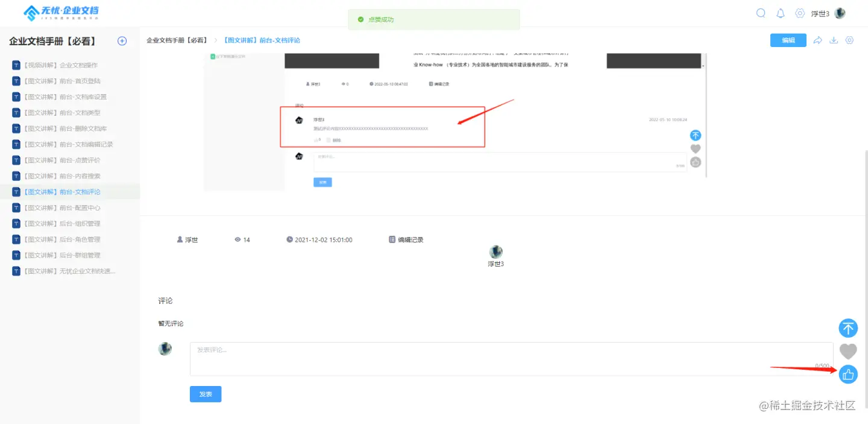This screenshot has height=424, width=868.
Task: Open the notification bell
Action: (x=781, y=13)
